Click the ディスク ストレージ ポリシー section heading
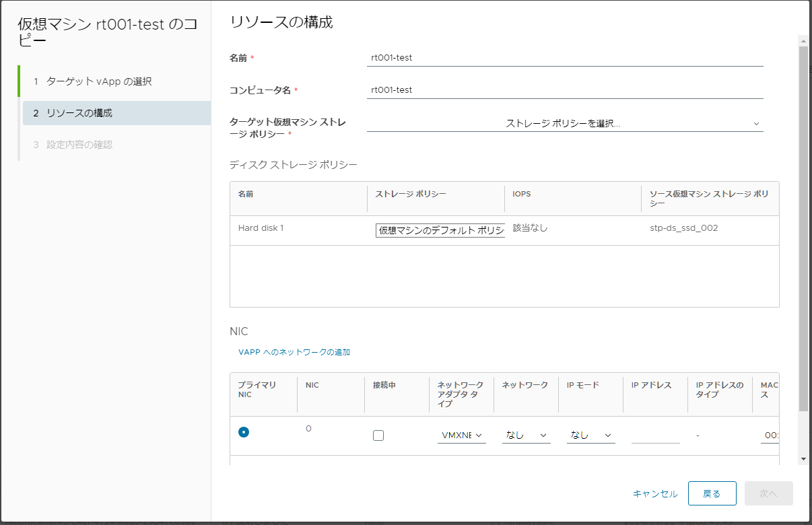Viewport: 812px width, 525px height. pyautogui.click(x=293, y=164)
